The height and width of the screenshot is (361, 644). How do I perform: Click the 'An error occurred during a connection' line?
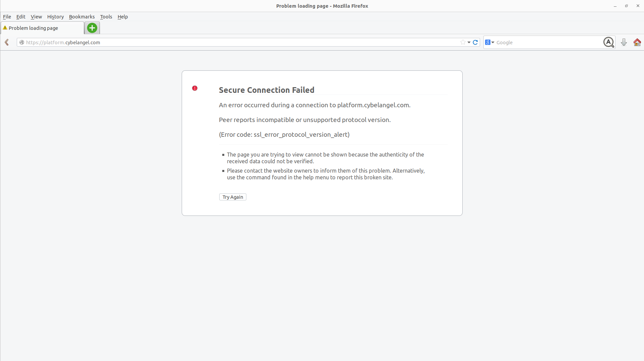pyautogui.click(x=314, y=105)
